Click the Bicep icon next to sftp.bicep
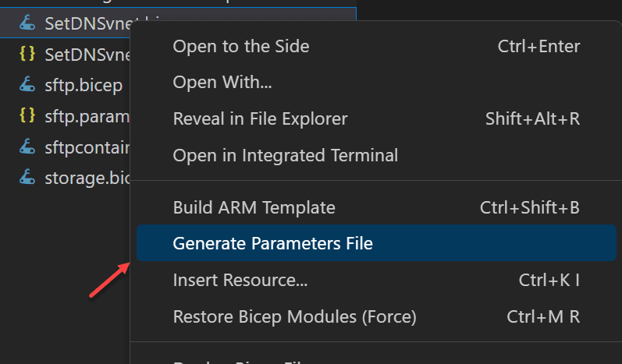 pos(27,84)
